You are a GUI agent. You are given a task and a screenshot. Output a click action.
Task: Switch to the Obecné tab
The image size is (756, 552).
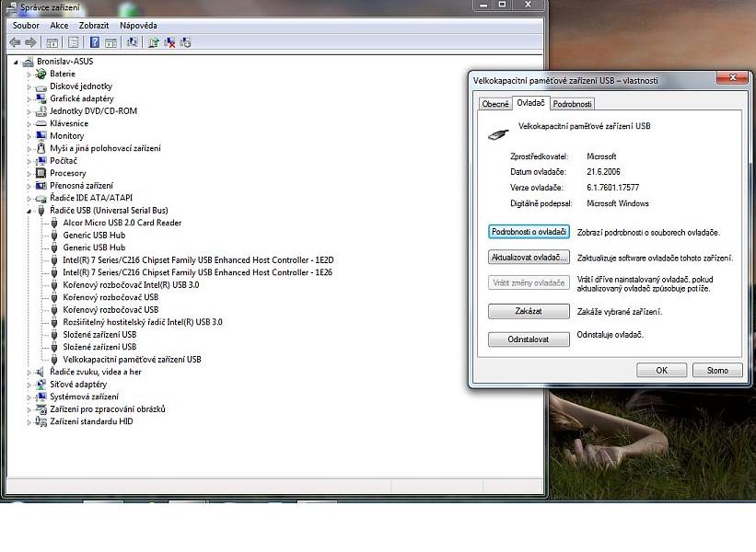(x=495, y=104)
